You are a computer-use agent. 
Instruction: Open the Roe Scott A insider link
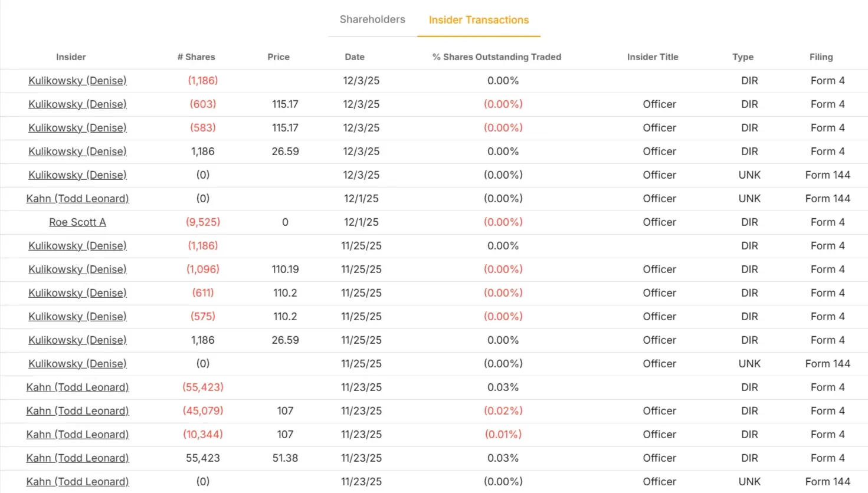pos(77,222)
